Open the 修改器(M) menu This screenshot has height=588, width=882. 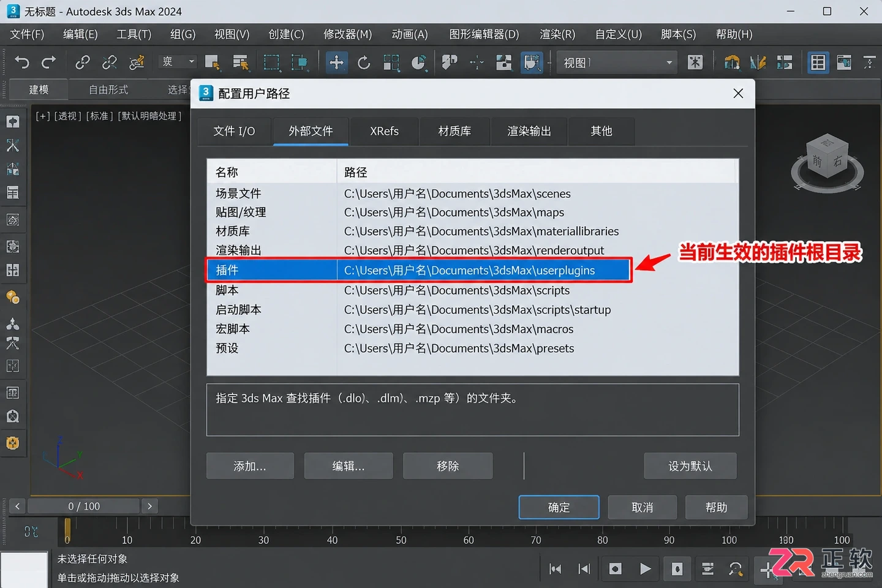click(x=348, y=34)
